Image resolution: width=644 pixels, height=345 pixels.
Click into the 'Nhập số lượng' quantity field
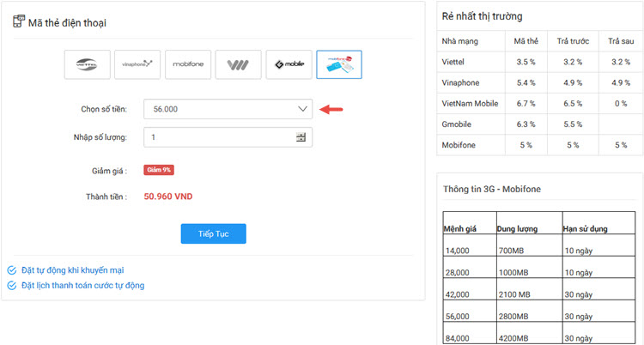(x=219, y=137)
